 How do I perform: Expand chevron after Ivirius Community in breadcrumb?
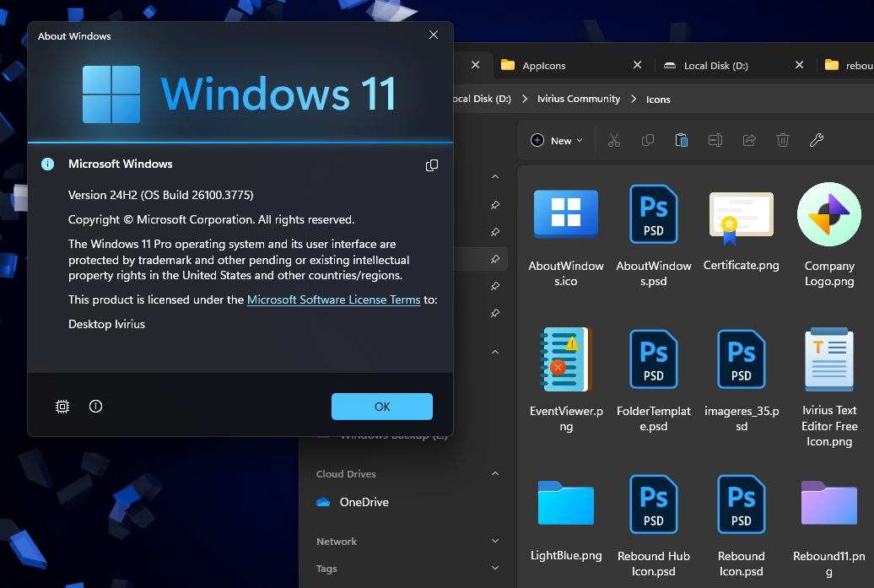[x=634, y=99]
